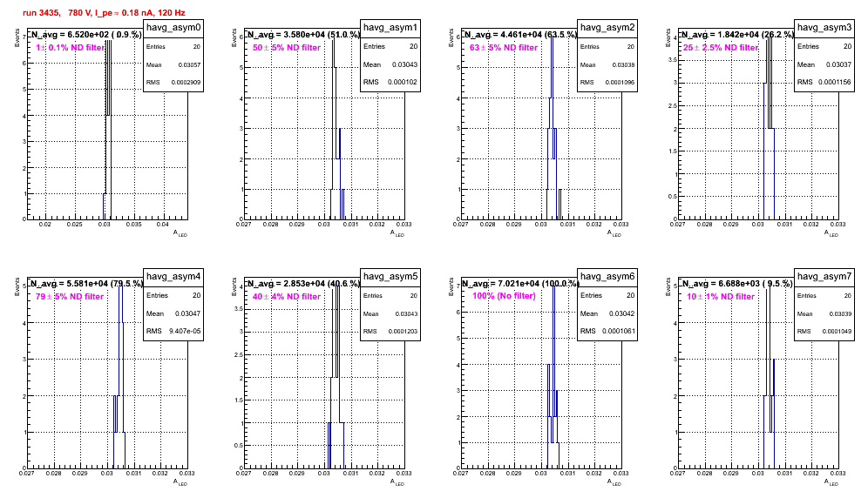Screen dimensions: 868x498
Task: Select RMS value 0.0001049 in havg_asym7
Action: (x=837, y=331)
